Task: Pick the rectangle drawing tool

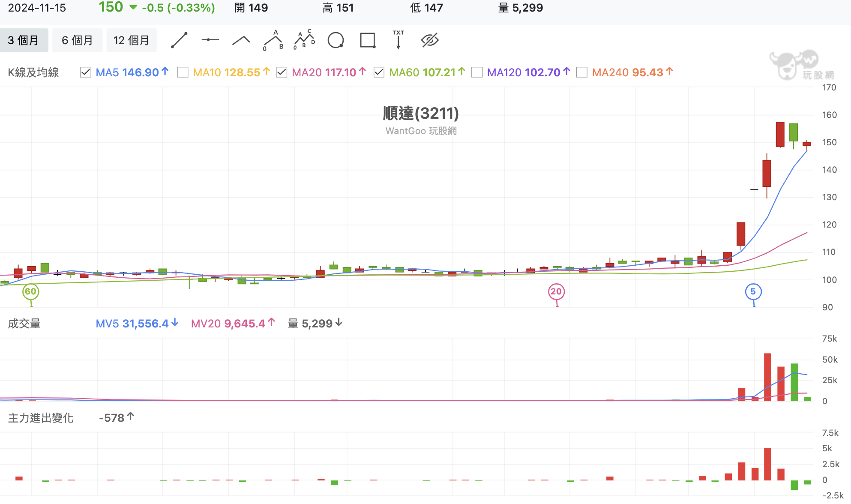Action: pyautogui.click(x=368, y=40)
